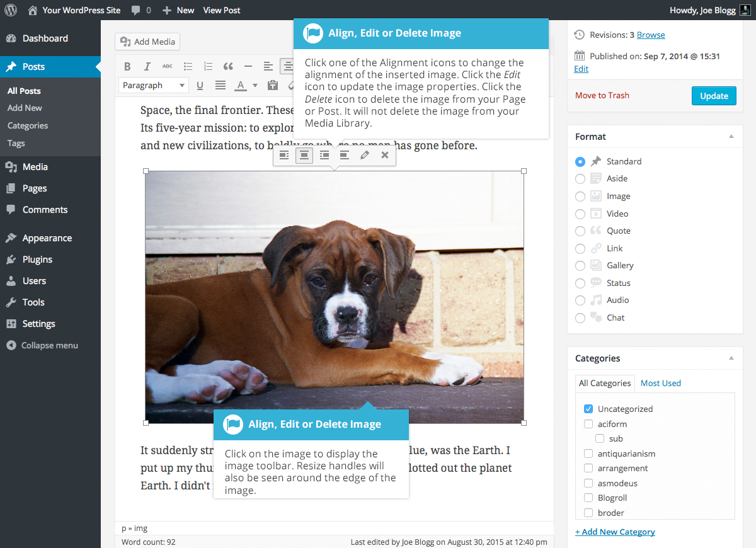
Task: Select the boxer puppy image in editor
Action: tap(335, 297)
